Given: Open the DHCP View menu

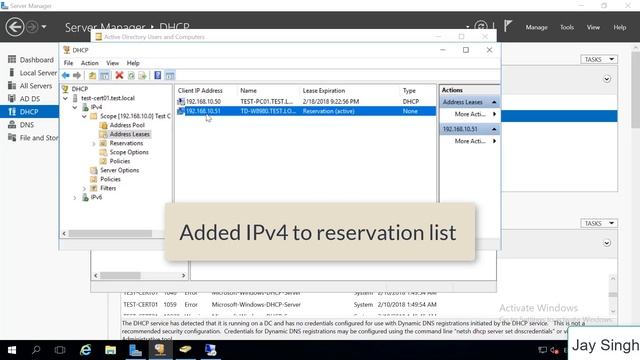Looking at the screenshot, I should (112, 63).
